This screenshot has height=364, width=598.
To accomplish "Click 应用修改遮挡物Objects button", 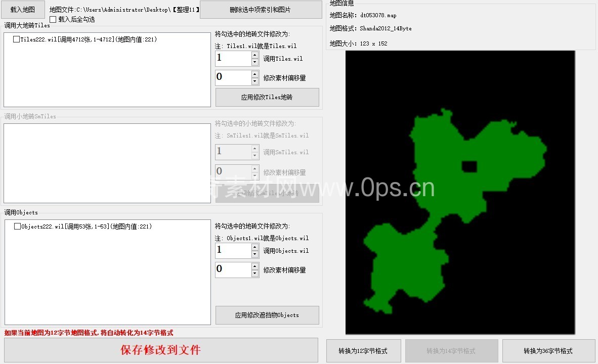I will [267, 315].
